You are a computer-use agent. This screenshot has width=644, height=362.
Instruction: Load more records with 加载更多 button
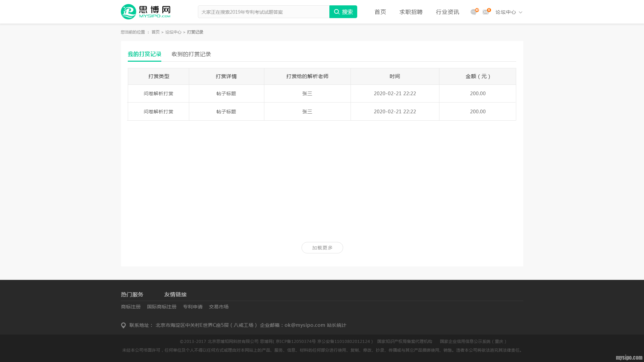322,248
